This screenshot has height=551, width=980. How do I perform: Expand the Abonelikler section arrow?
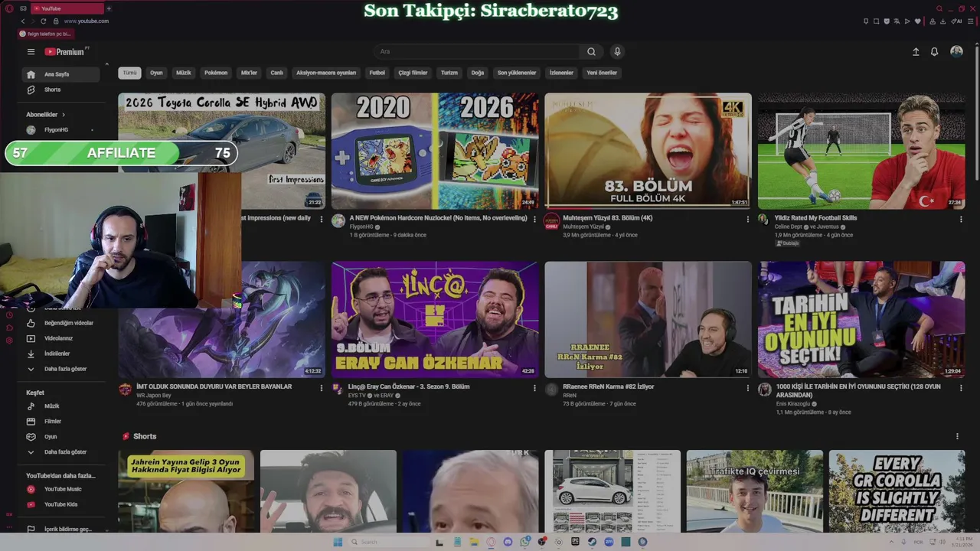pos(63,115)
